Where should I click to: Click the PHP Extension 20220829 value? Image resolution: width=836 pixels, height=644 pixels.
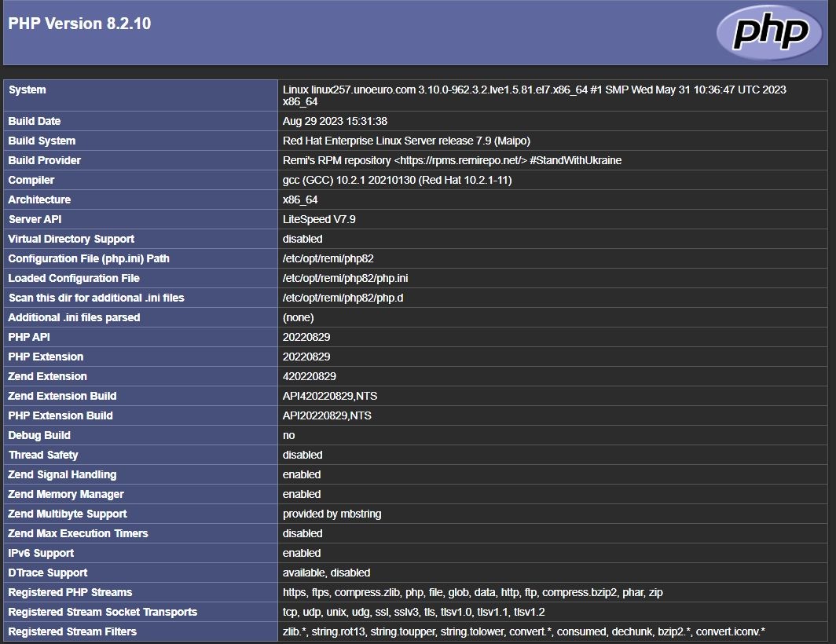[x=306, y=357]
